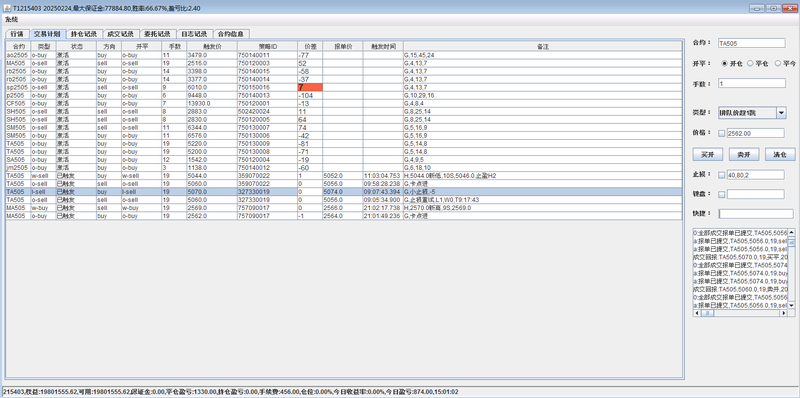800x398 pixels.
Task: Click the Java application icon in title bar
Action: (6, 8)
